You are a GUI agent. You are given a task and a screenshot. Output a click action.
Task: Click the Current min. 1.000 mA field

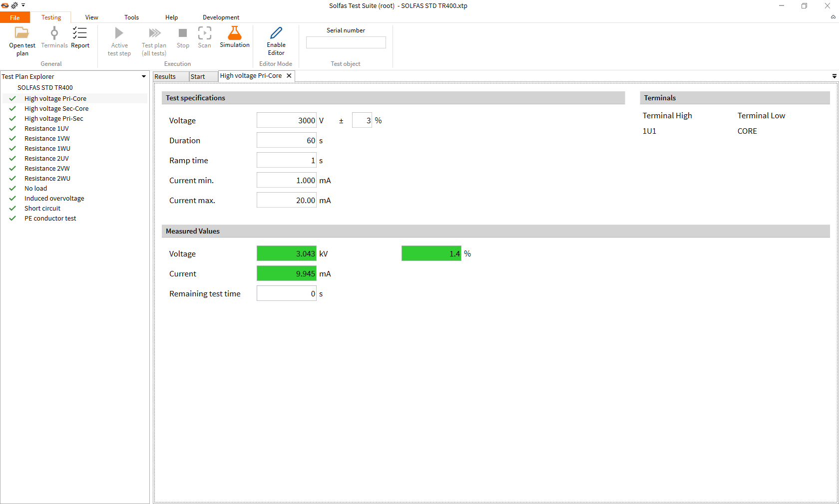point(287,180)
